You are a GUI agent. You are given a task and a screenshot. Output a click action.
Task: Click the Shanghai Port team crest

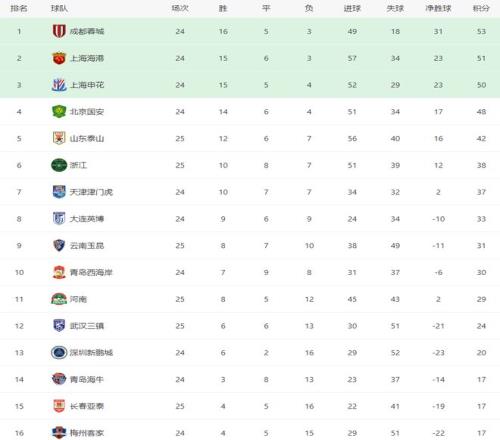coord(59,58)
